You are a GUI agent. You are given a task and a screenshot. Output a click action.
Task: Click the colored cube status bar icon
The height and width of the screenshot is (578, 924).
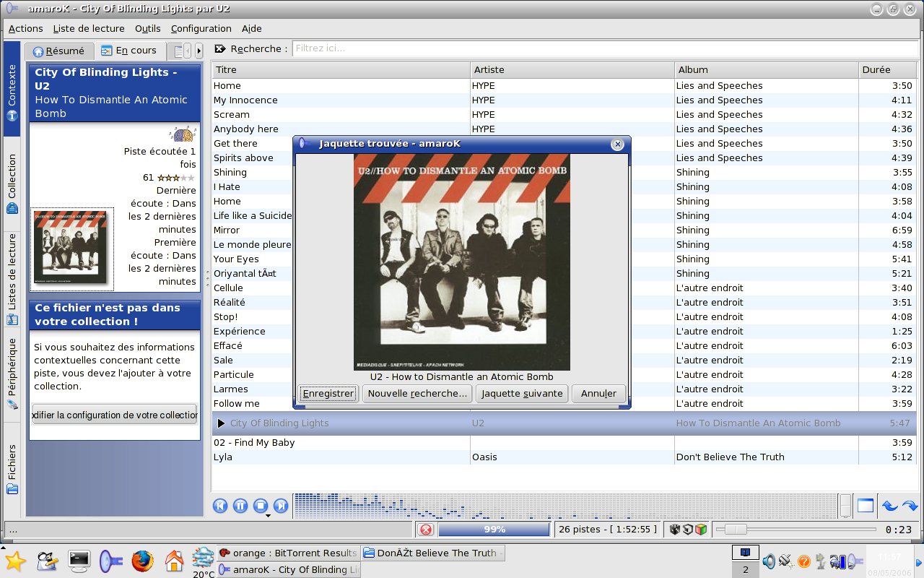[x=699, y=530]
